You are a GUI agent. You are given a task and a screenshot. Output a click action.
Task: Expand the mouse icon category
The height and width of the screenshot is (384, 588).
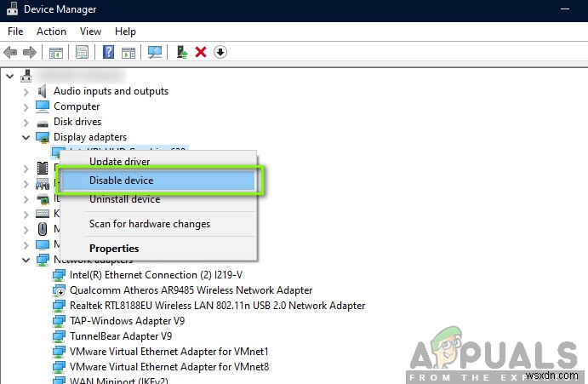click(x=26, y=230)
